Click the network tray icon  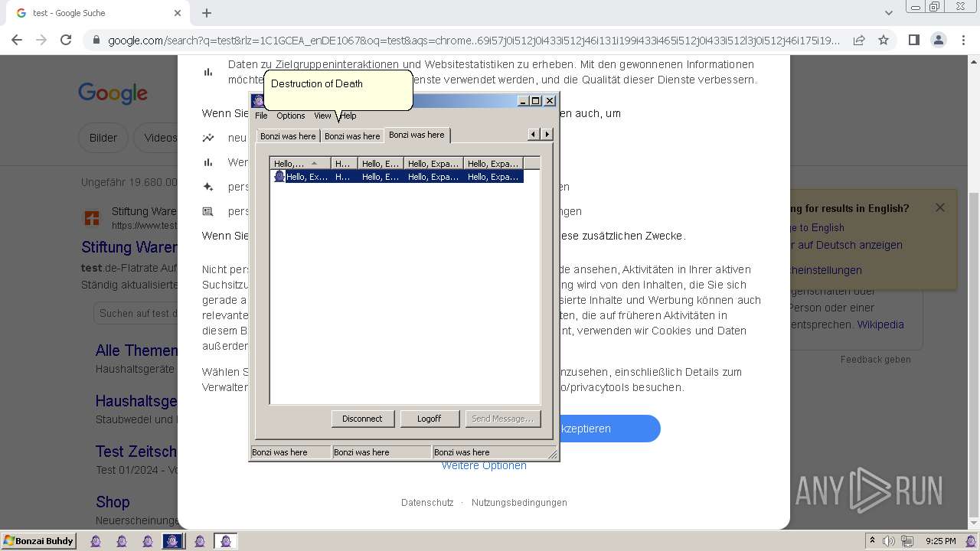907,541
